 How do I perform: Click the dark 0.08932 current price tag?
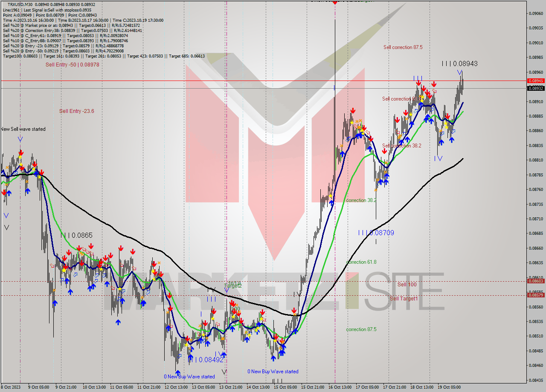(x=536, y=88)
